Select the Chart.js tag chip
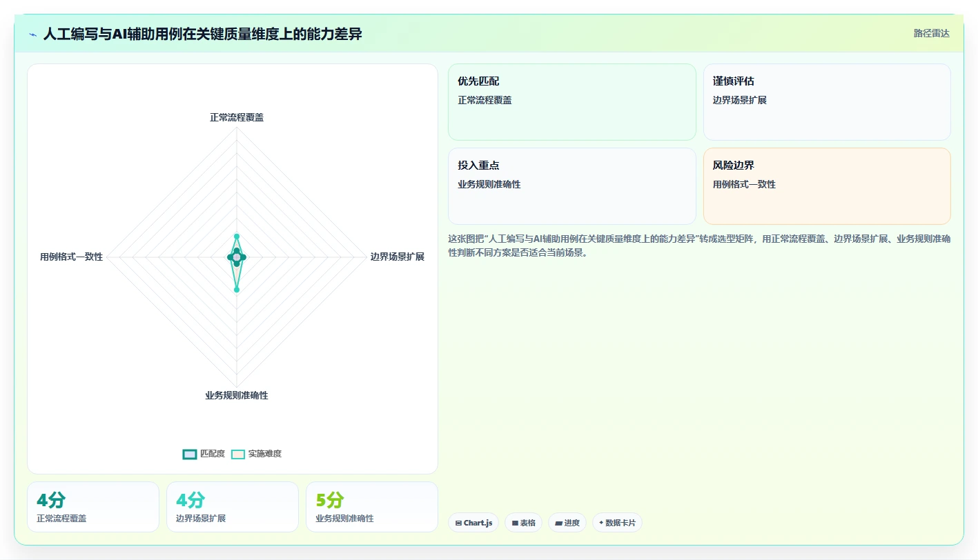 click(x=473, y=523)
